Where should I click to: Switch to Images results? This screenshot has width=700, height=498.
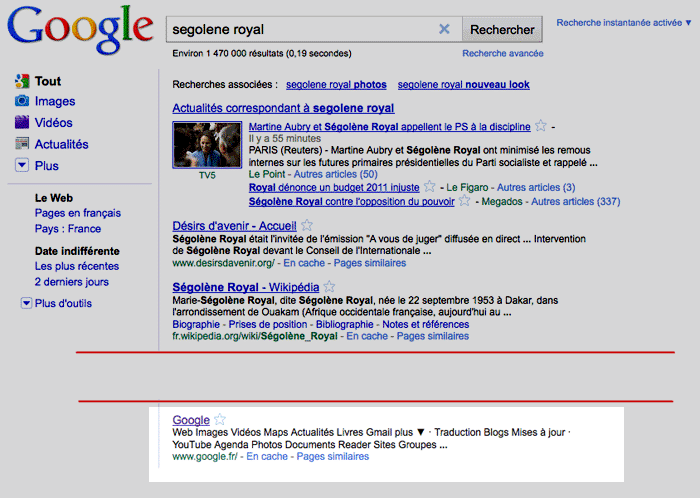pyautogui.click(x=55, y=101)
